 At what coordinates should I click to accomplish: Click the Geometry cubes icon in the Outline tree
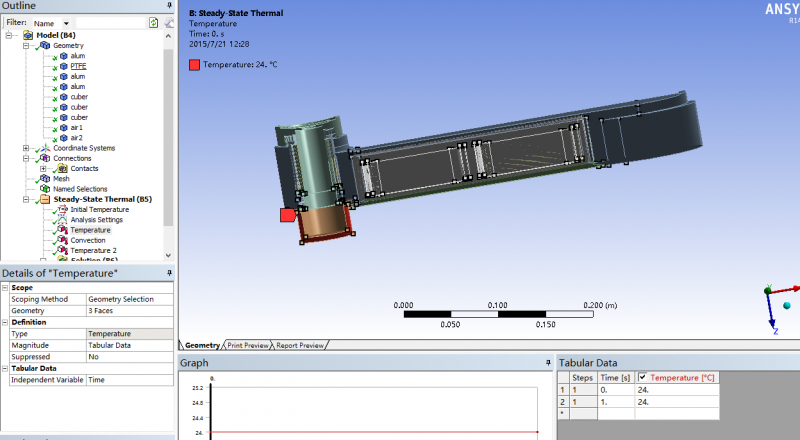tap(45, 45)
